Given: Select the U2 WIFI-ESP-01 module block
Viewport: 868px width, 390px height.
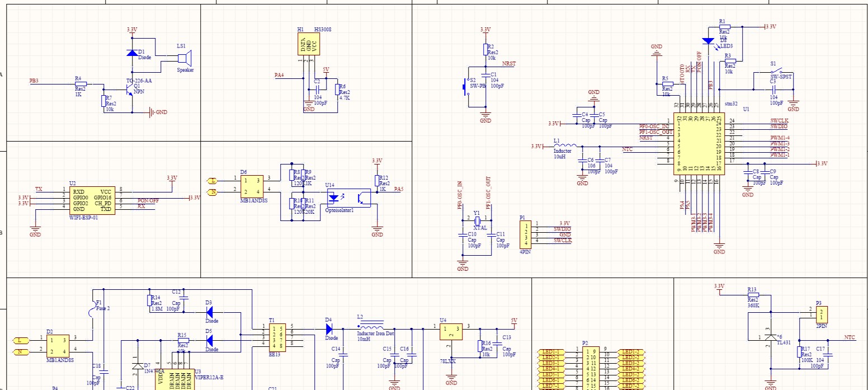Looking at the screenshot, I should 92,200.
